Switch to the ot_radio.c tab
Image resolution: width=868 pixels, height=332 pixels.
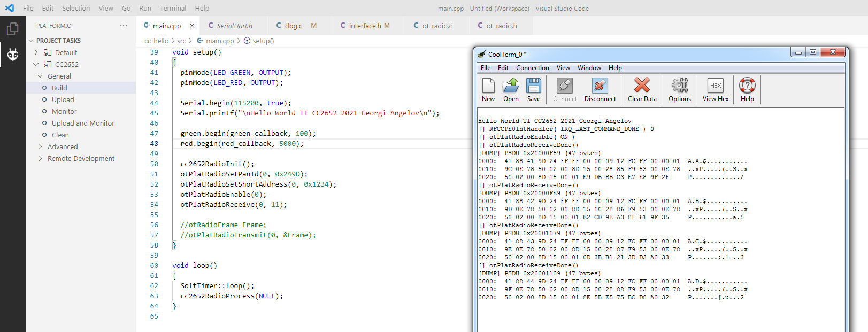coord(437,26)
